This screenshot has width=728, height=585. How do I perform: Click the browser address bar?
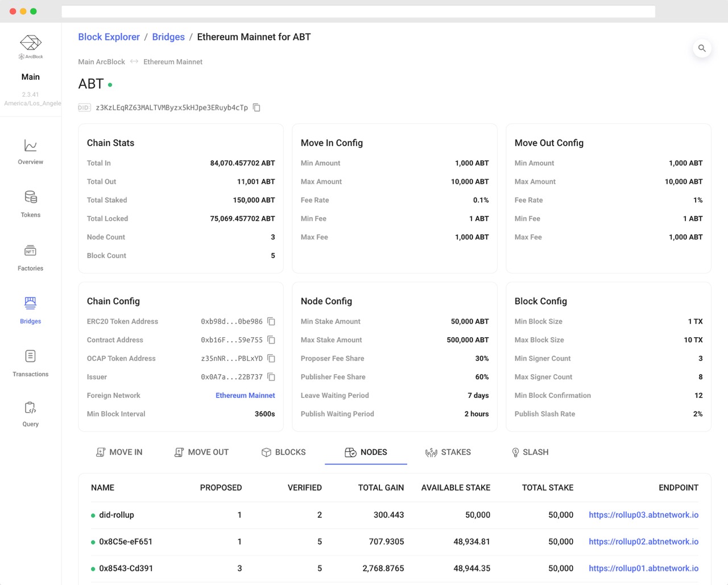pyautogui.click(x=358, y=11)
